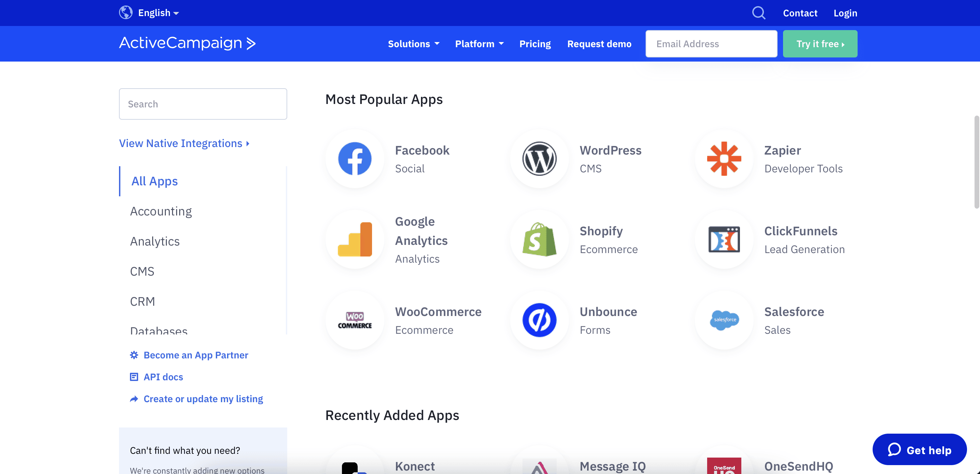
Task: Click the API docs link
Action: (163, 377)
